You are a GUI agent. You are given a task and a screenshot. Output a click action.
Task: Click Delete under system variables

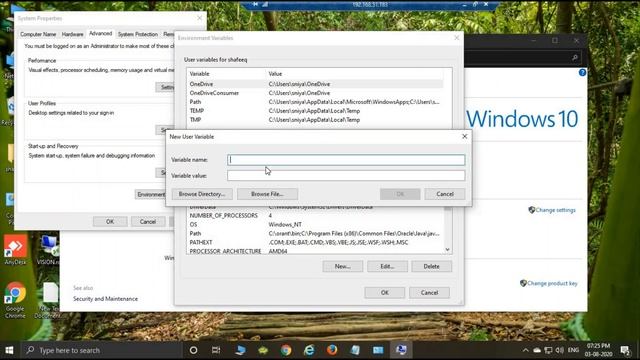(x=431, y=266)
